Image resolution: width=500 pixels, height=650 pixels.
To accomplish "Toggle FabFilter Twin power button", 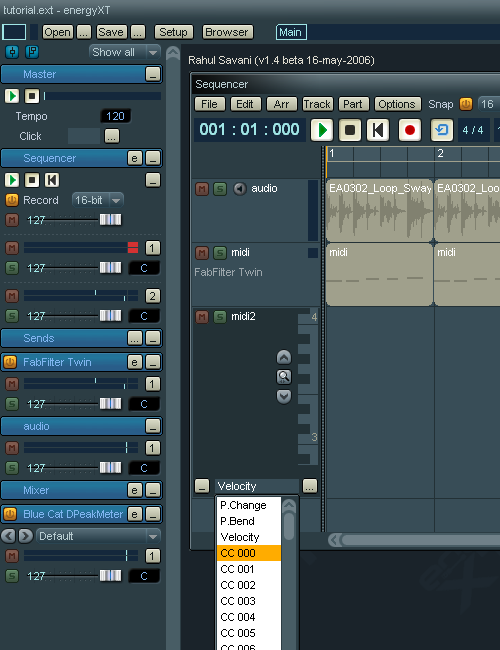I will pyautogui.click(x=10, y=362).
